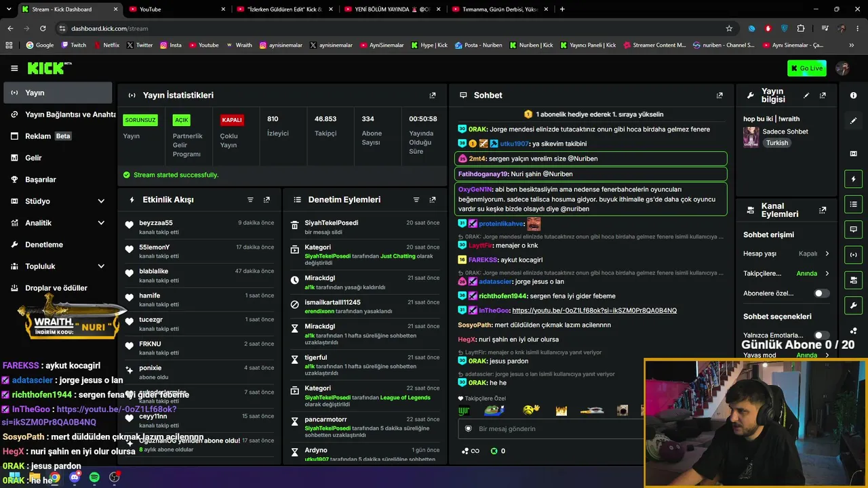Open the Yayıncı Paneli | Kick bookmark
This screenshot has height=488, width=868.
tap(587, 45)
